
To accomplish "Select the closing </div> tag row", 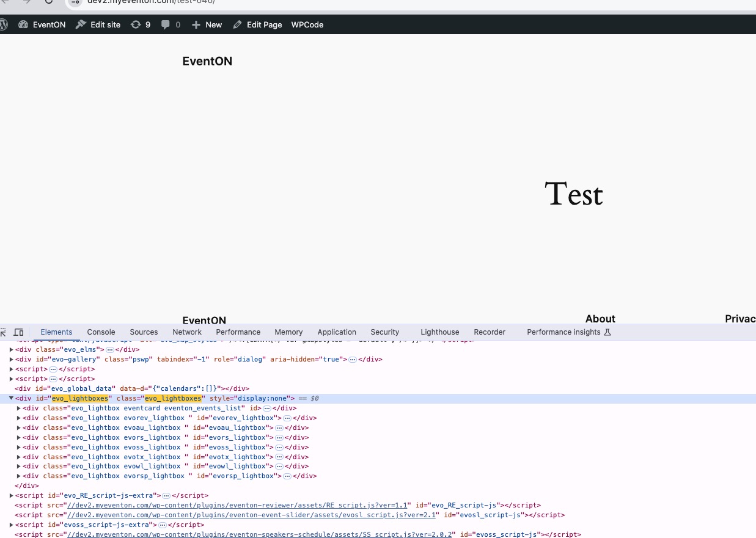I will (x=378, y=485).
